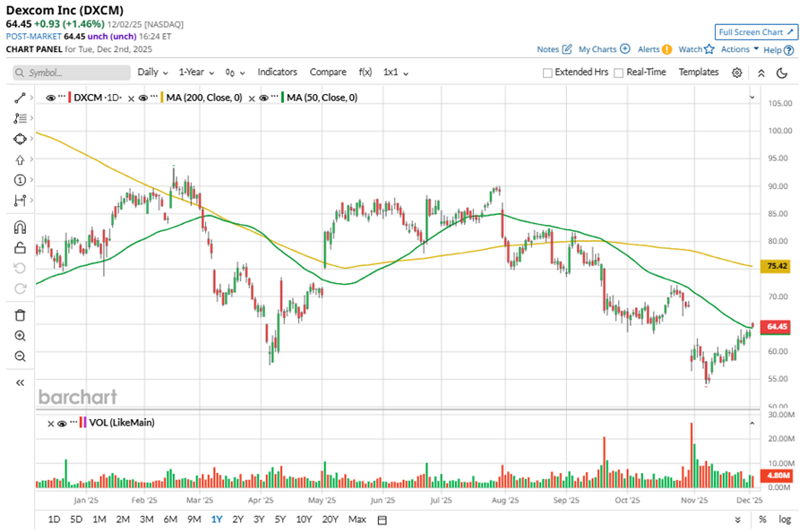Redo last chart action
Image resolution: width=808 pixels, height=532 pixels.
(x=20, y=288)
